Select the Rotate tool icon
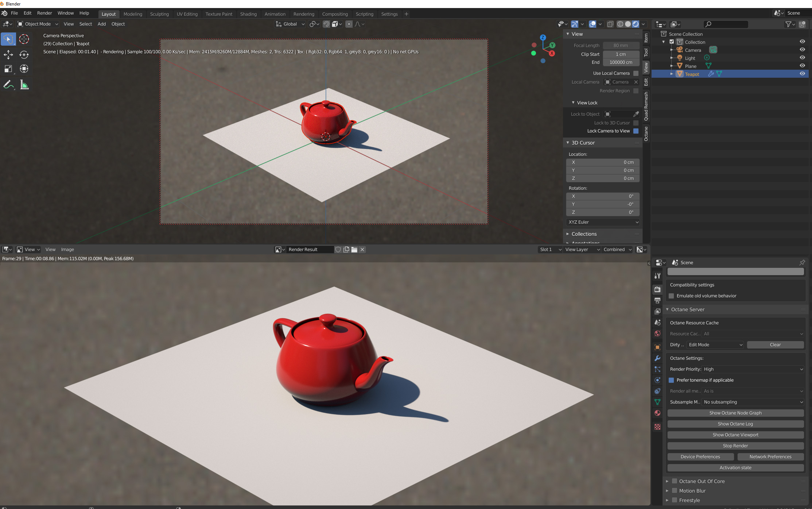 point(24,55)
